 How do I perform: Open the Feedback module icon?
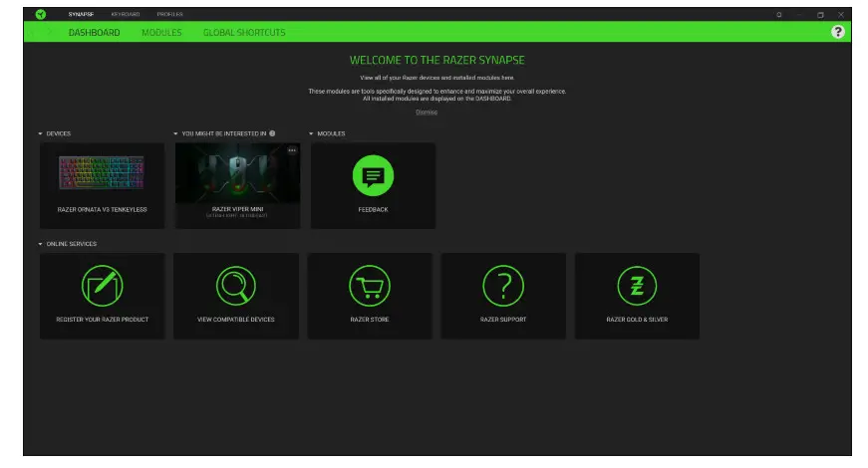373,176
